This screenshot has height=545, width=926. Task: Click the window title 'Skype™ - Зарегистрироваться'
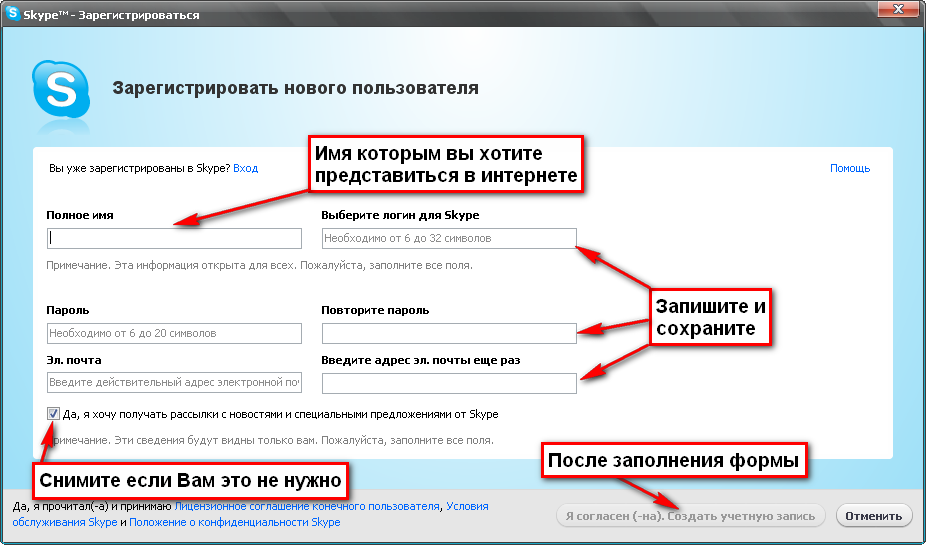[x=111, y=15]
